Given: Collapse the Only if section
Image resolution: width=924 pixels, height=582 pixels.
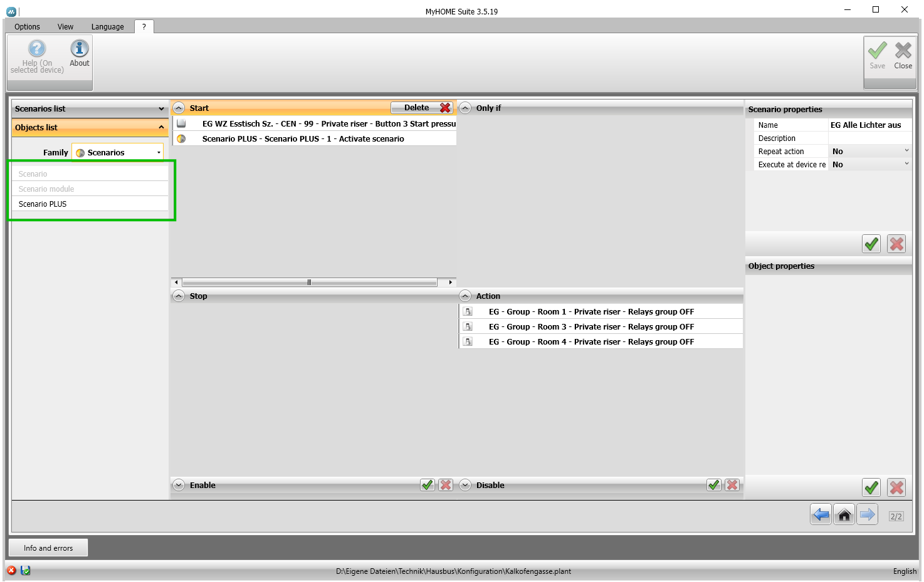Looking at the screenshot, I should pos(465,108).
